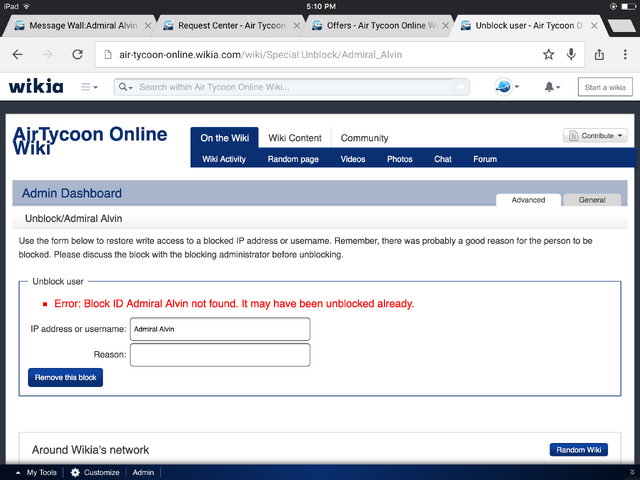Click Start a wikia button

point(605,87)
